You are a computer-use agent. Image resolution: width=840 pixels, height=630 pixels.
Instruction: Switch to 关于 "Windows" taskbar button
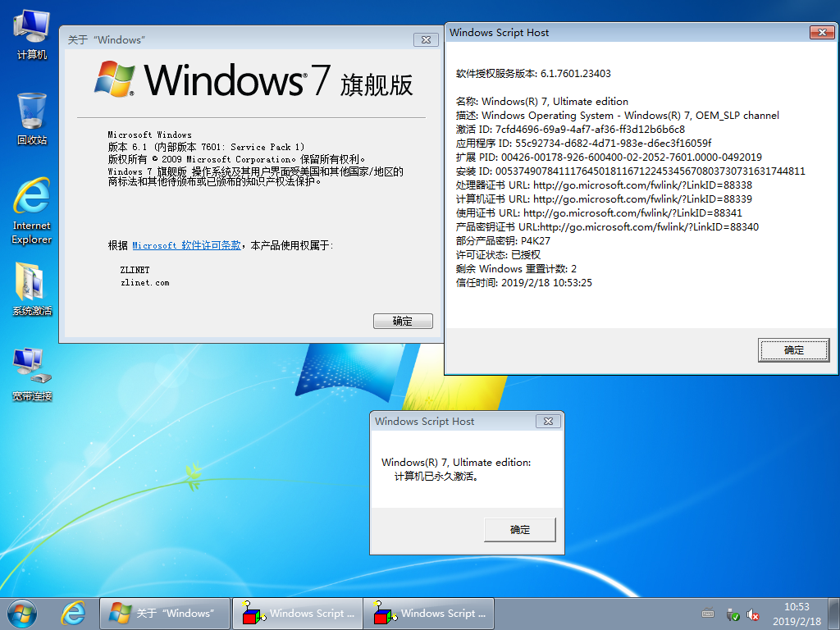pos(165,614)
